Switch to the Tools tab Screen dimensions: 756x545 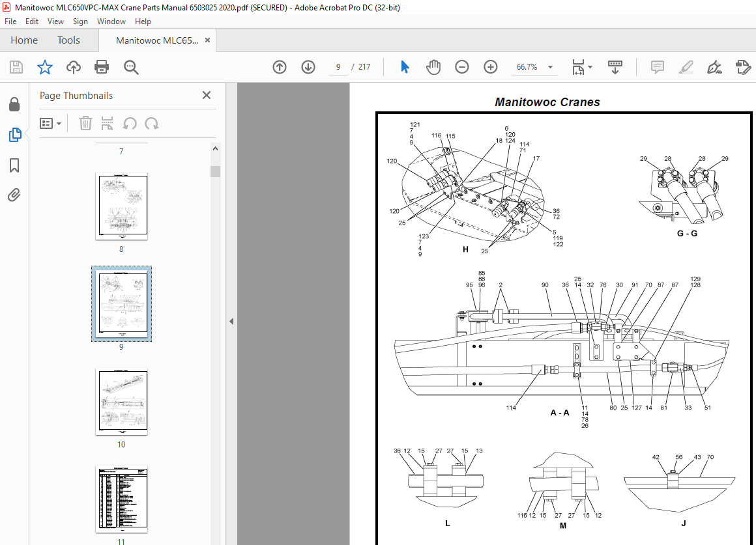coord(68,40)
